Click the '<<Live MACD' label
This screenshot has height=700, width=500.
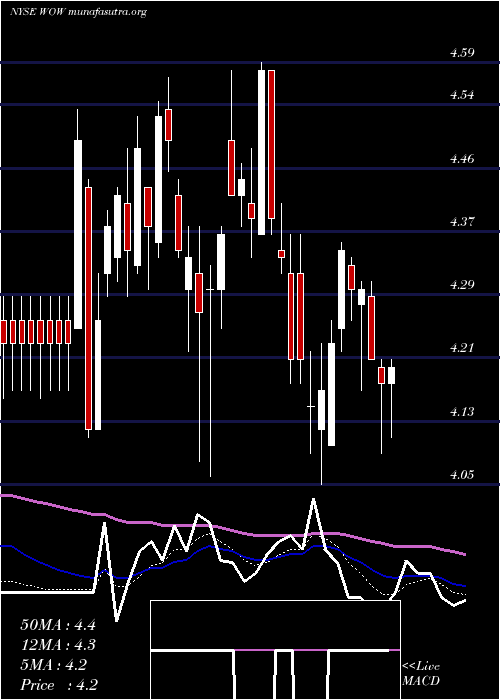(421, 674)
